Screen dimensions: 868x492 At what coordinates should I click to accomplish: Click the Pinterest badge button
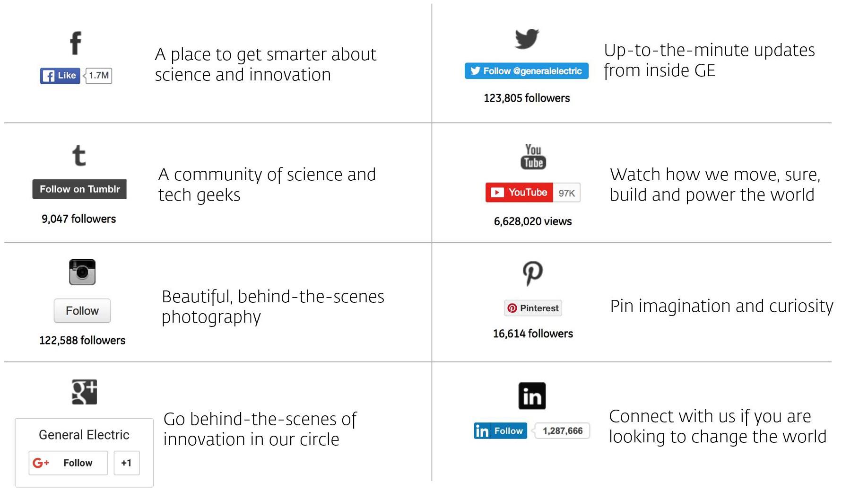point(533,308)
